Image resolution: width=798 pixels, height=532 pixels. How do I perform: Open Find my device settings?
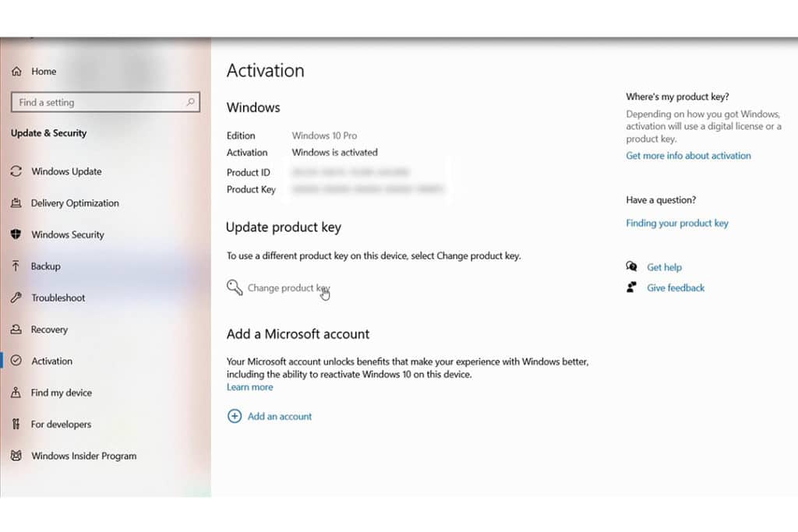click(61, 393)
